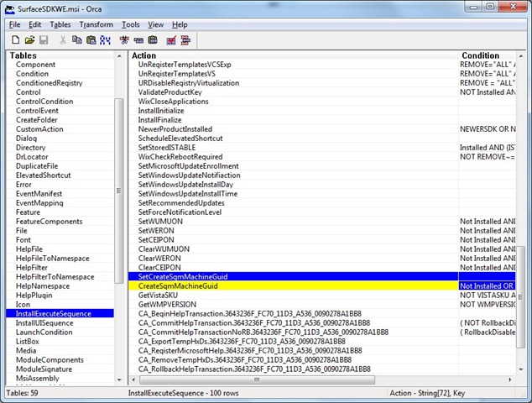
Task: Select the HelpNamespace table
Action: coord(43,285)
